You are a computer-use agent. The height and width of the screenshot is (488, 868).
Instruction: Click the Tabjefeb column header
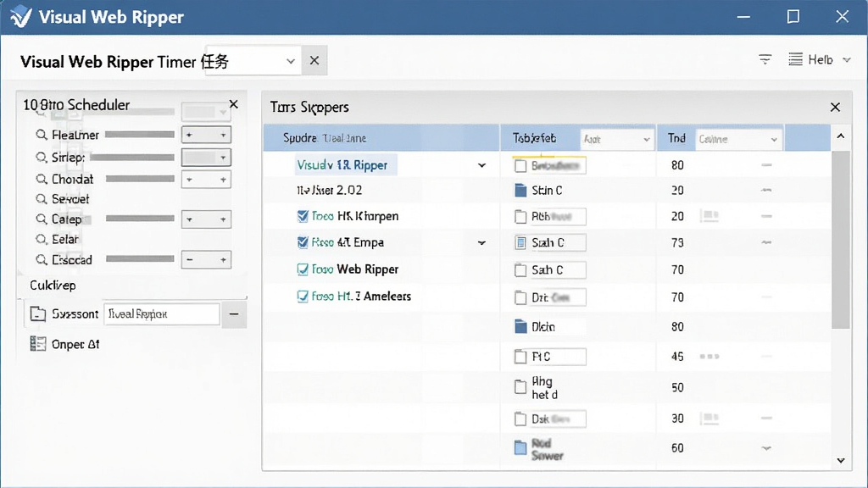coord(534,138)
